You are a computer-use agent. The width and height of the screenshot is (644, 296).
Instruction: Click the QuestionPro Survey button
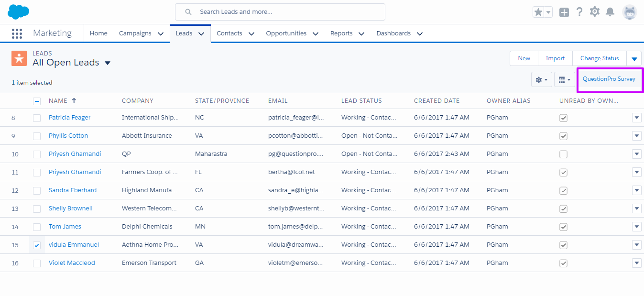pyautogui.click(x=609, y=79)
